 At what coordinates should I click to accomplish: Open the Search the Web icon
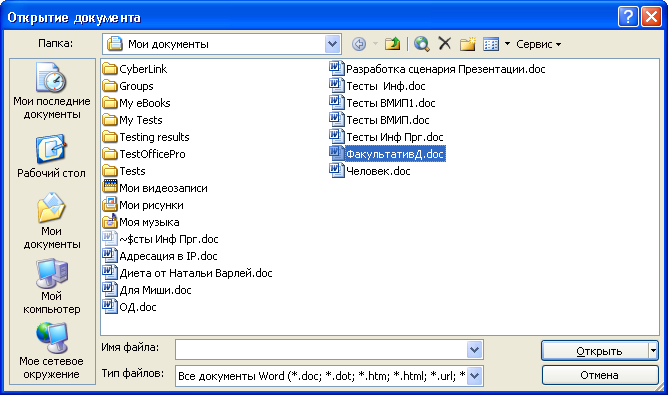[x=421, y=44]
